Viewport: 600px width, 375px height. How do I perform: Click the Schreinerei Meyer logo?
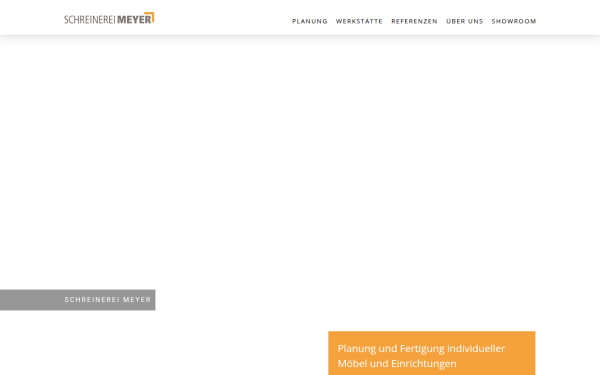click(109, 18)
